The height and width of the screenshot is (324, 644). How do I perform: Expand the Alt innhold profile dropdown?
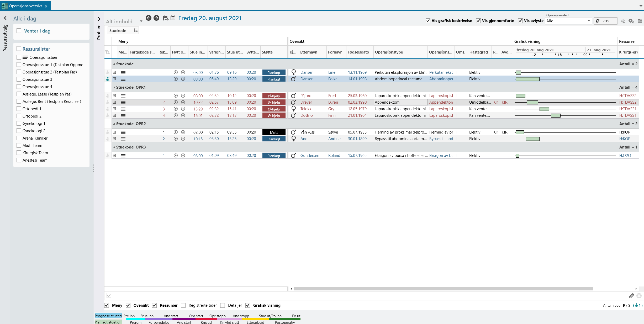pos(141,21)
